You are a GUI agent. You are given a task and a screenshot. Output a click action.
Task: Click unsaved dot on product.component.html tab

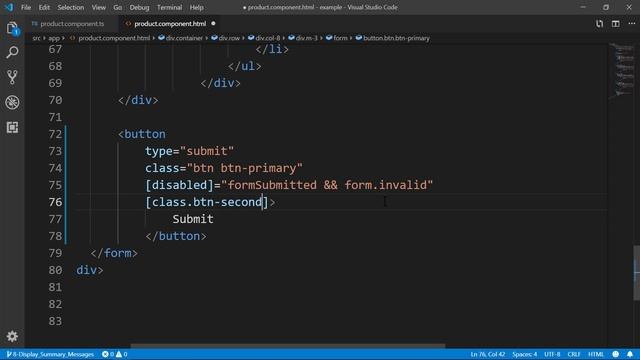(x=213, y=24)
